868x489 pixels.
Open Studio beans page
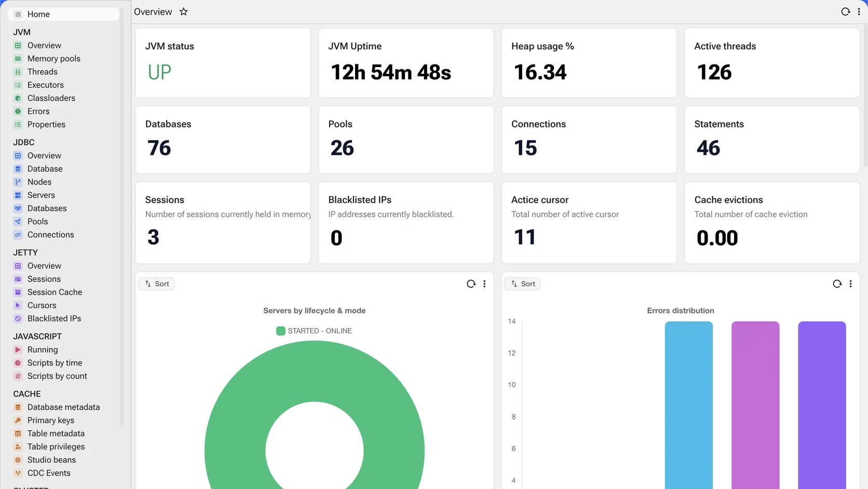tap(51, 460)
